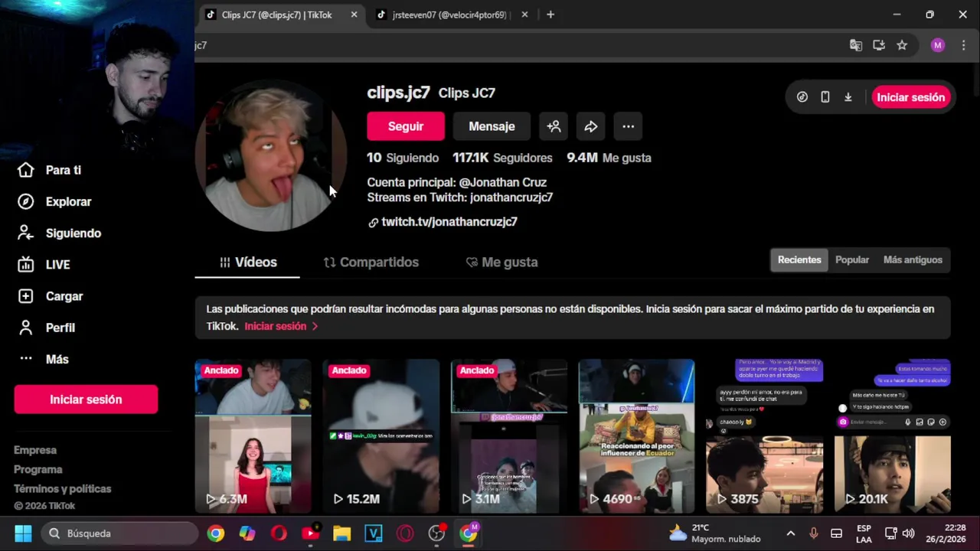
Task: Click the 10 Siguiendo count
Action: click(x=403, y=158)
